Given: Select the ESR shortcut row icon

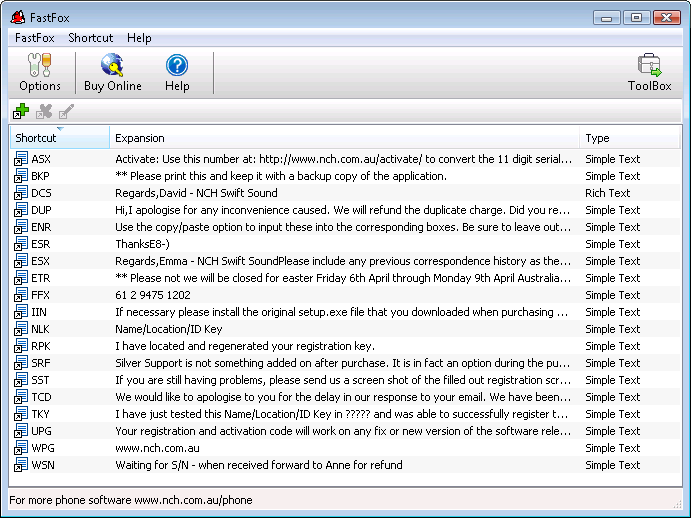Looking at the screenshot, I should point(21,244).
